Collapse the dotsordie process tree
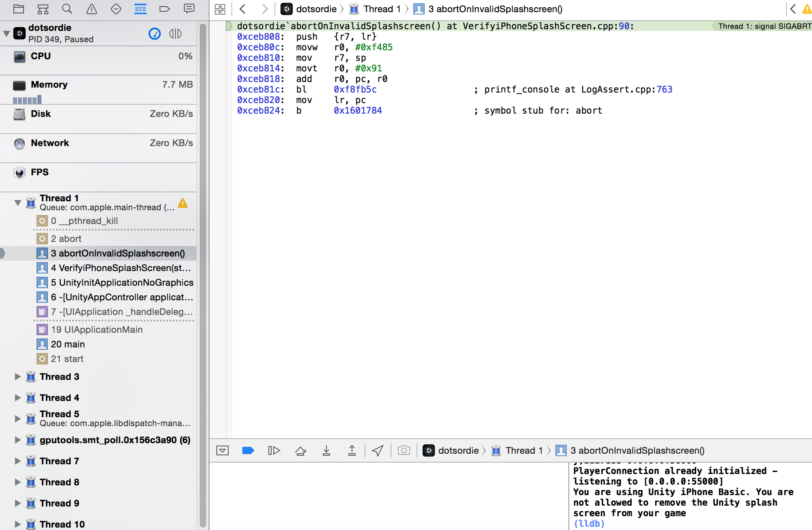Screen dimensions: 812x530 (x=6, y=33)
